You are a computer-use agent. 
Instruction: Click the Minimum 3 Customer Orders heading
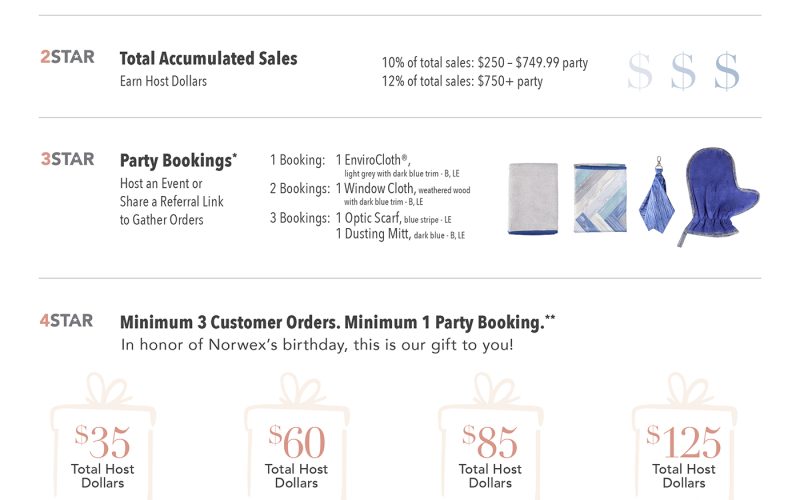(x=337, y=322)
